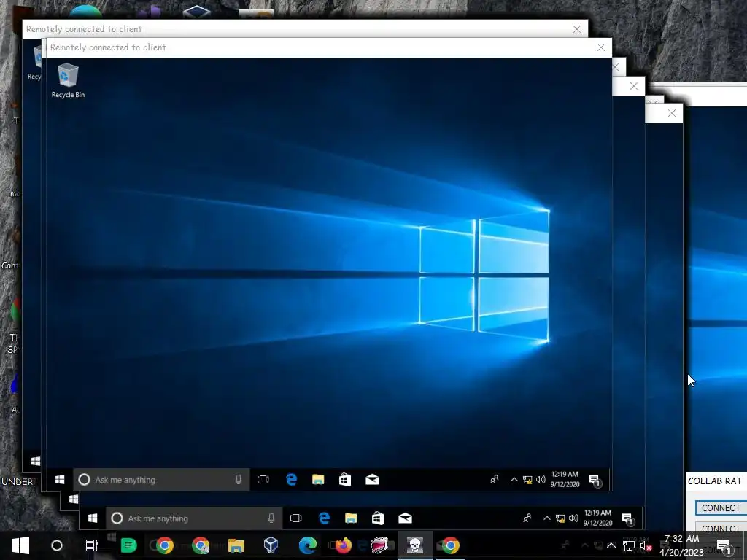This screenshot has height=560, width=747.
Task: Open the Store in the front remote window
Action: [x=345, y=480]
